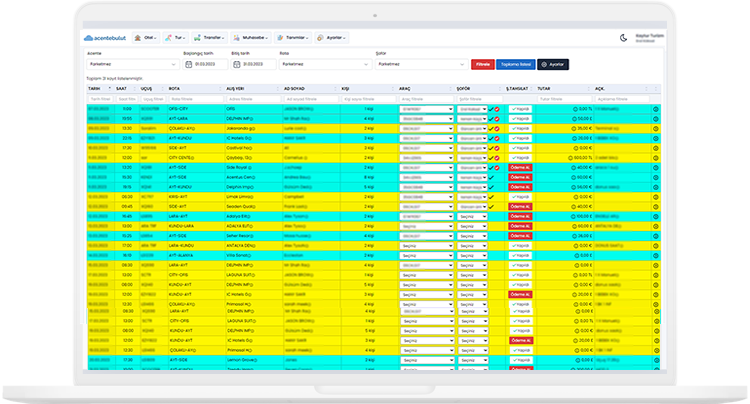Open Araç dropdown in the Jakaranda row
Viewport: 750px width, 404px height.
click(x=427, y=129)
